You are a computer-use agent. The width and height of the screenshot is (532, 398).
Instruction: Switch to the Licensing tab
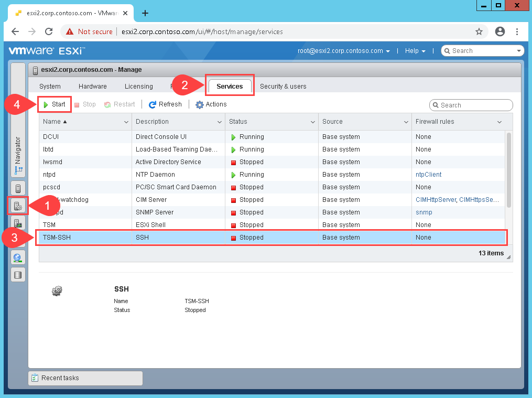pos(139,87)
